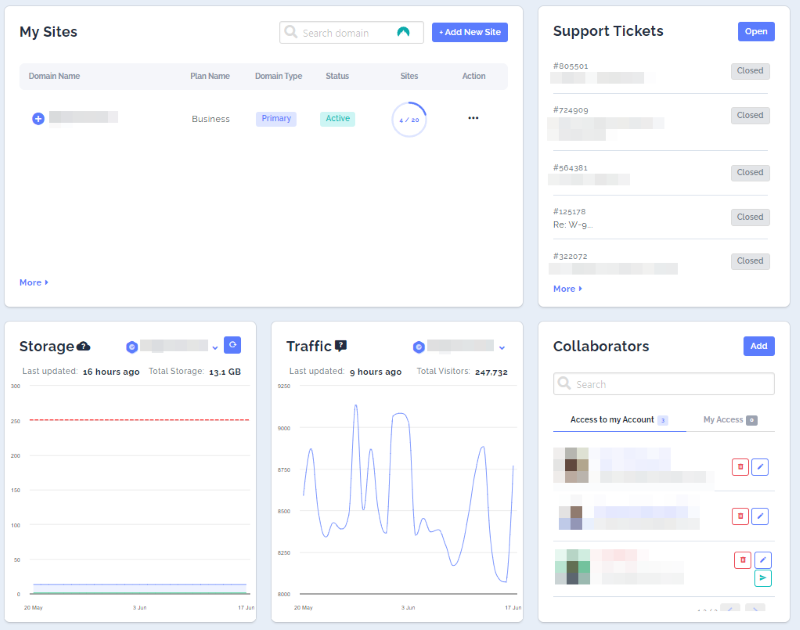Open the three-dot Action menu for the domain
This screenshot has height=630, width=800.
coord(473,118)
